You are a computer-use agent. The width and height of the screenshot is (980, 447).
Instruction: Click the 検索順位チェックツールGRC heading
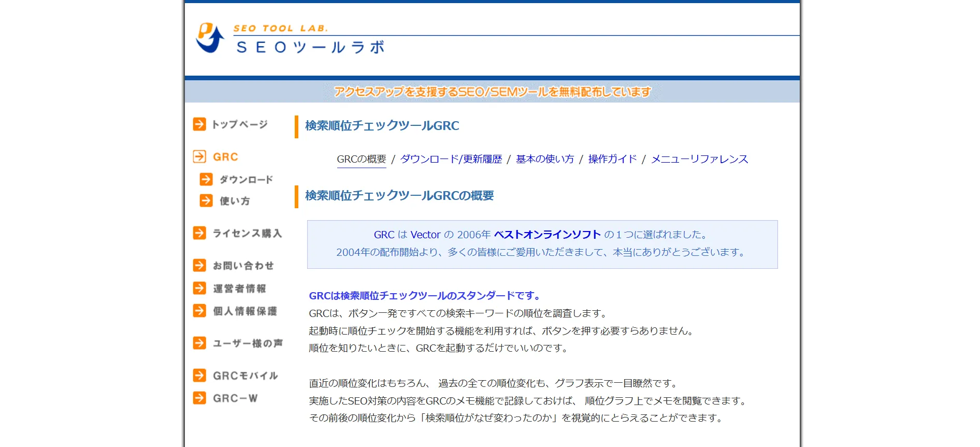382,126
